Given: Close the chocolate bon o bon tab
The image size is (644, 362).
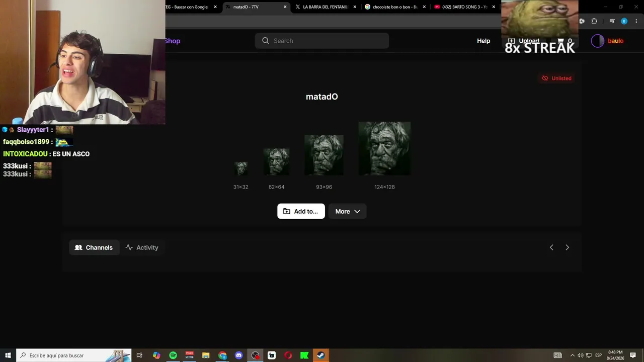Looking at the screenshot, I should coord(424,7).
